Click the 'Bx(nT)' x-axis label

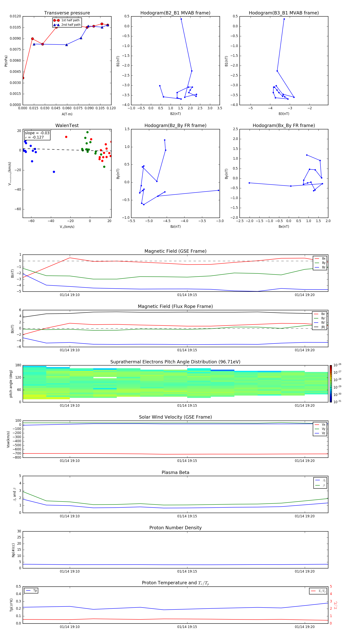tap(284, 227)
